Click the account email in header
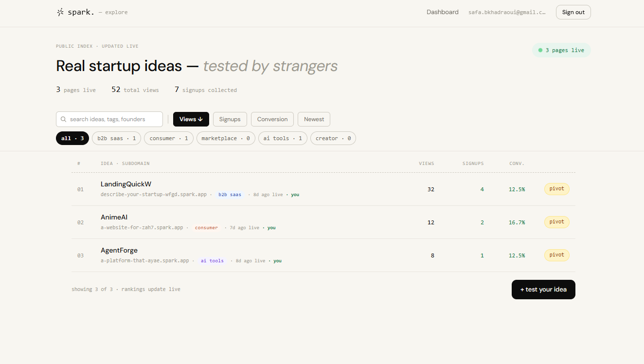The height and width of the screenshot is (364, 644). (507, 12)
